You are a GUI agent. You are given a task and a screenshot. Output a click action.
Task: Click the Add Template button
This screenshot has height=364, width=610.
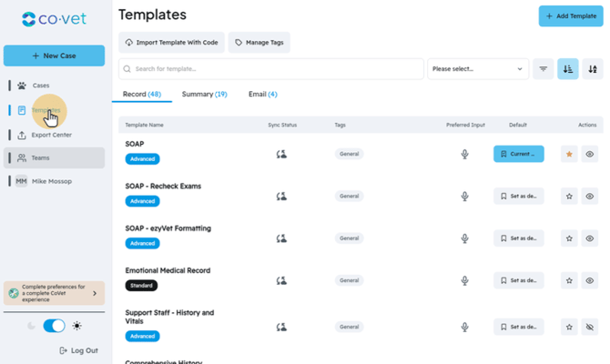click(571, 16)
